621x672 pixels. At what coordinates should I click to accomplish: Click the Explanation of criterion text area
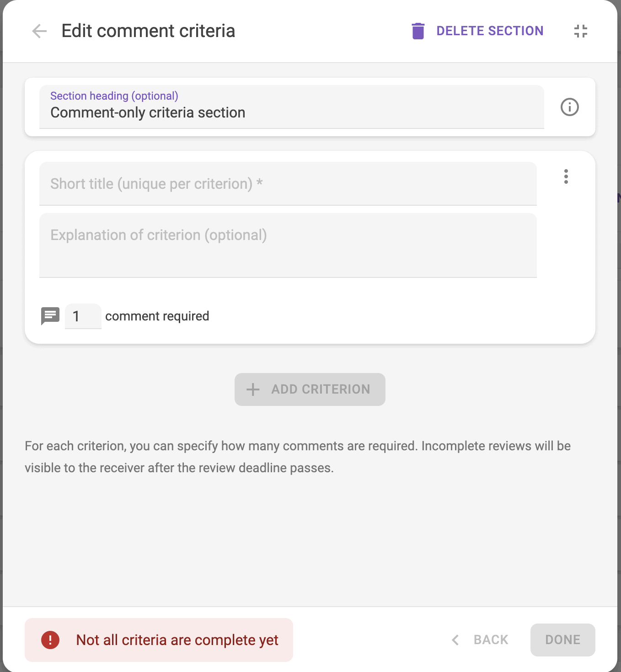[x=288, y=245]
